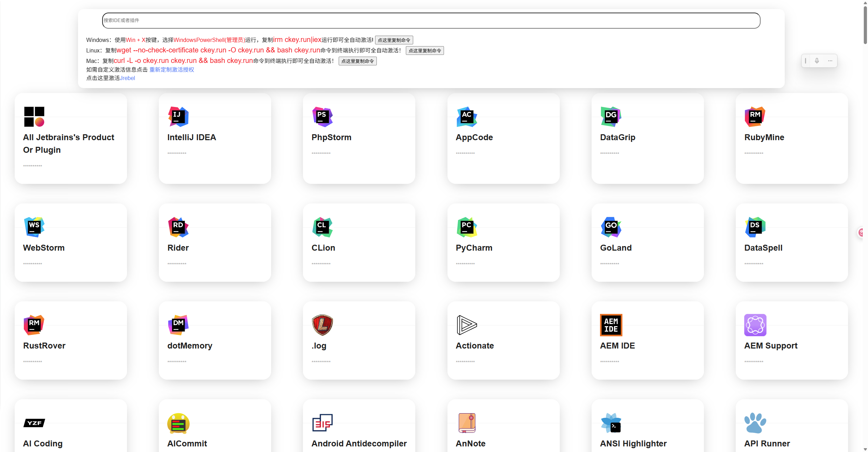
Task: Click the Android Antidecompiler icon
Action: tap(323, 423)
